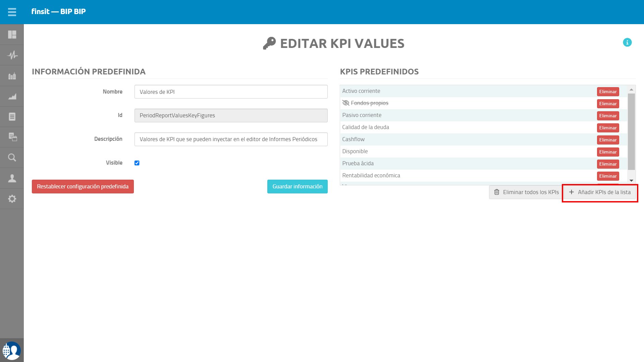Select the Activo corriente row text

point(361,91)
